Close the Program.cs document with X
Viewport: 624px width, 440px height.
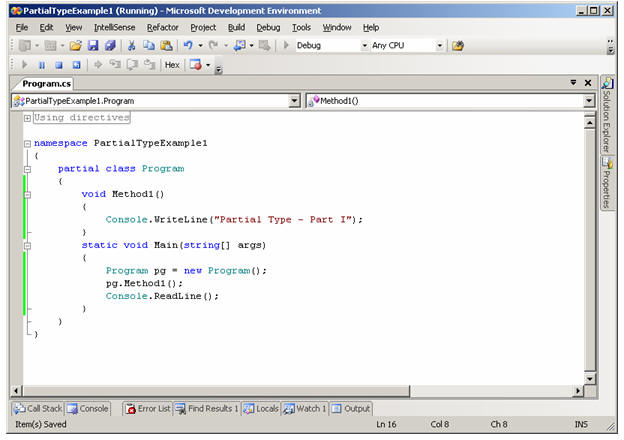click(x=588, y=83)
